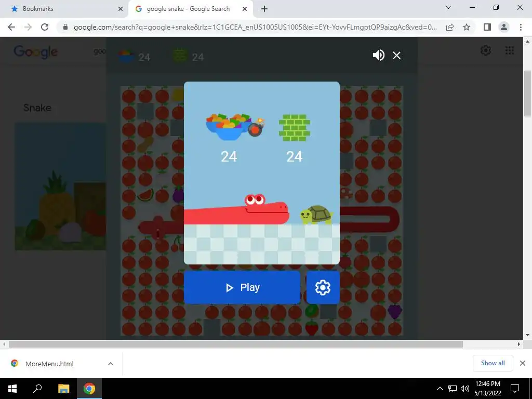This screenshot has width=532, height=399.
Task: Open the Chrome profile menu
Action: click(504, 27)
